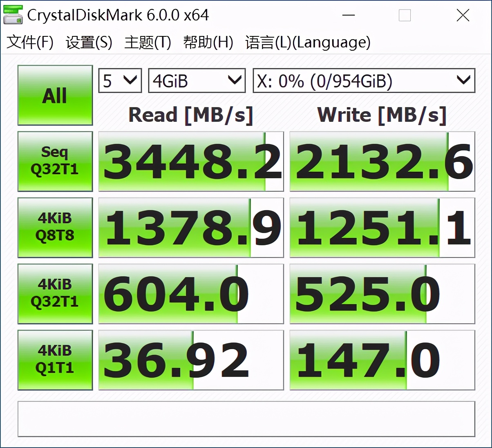Screen dimensions: 492x448
Task: Click the comment input field at the bottom
Action: [245, 419]
